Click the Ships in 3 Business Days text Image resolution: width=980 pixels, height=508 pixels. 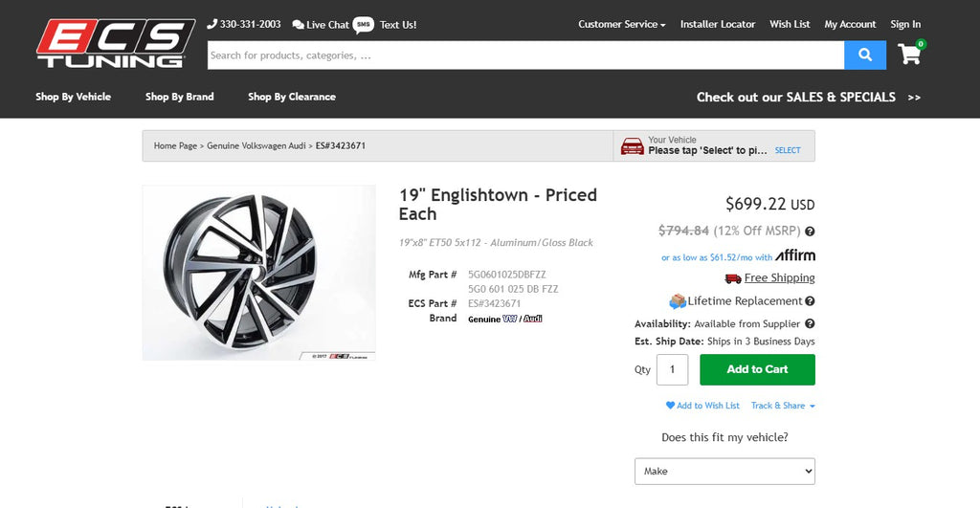click(761, 342)
